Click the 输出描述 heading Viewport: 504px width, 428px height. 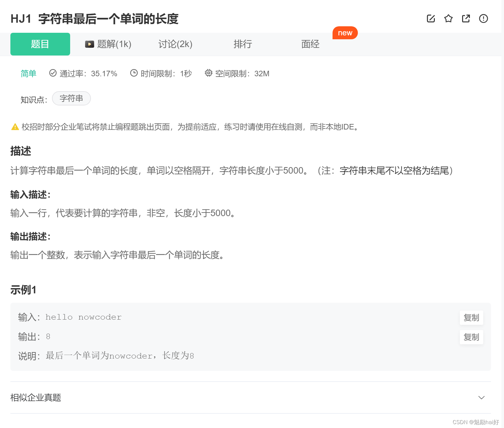tap(31, 237)
